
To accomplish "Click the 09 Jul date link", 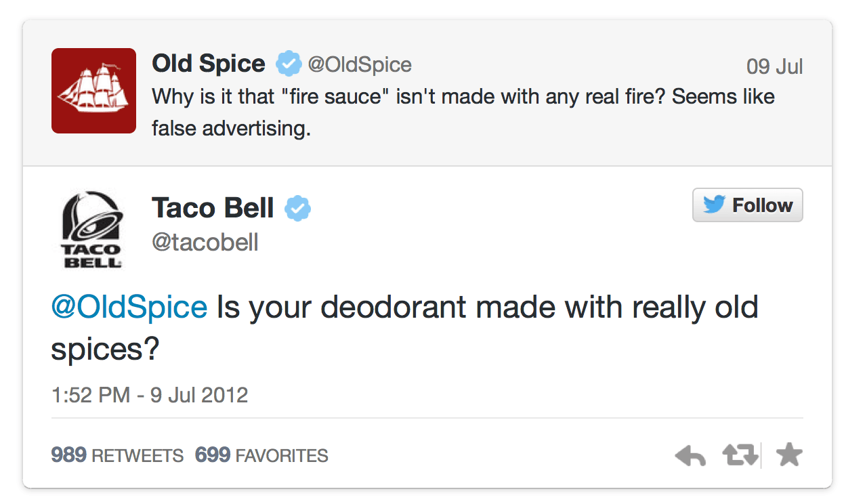I will 774,66.
